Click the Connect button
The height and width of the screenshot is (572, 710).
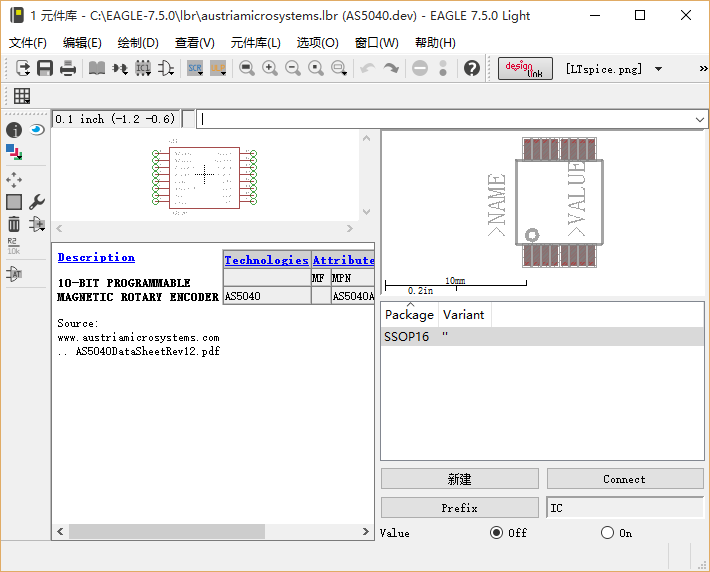(624, 479)
